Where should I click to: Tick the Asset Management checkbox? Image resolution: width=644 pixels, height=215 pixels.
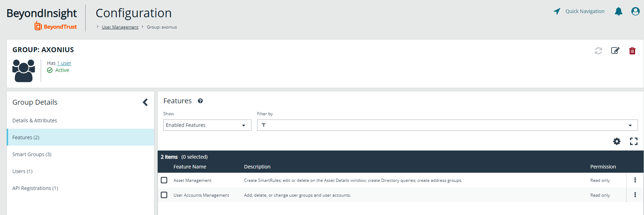point(164,180)
